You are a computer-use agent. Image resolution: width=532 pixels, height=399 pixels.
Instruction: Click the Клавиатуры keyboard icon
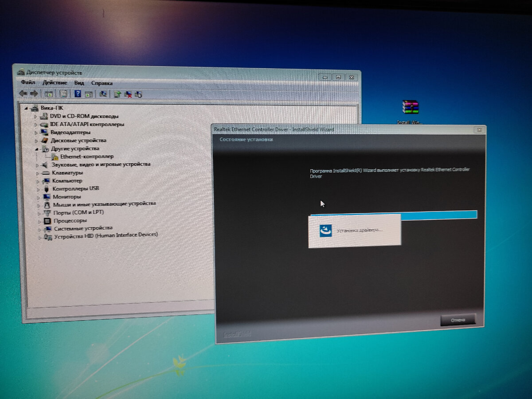coord(46,172)
